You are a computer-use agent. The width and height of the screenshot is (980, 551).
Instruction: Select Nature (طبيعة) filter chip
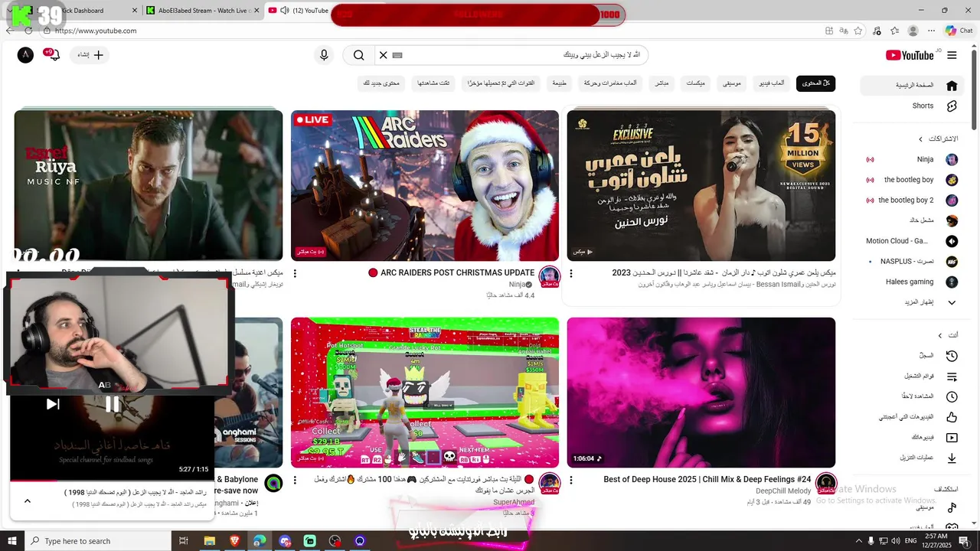coord(560,83)
